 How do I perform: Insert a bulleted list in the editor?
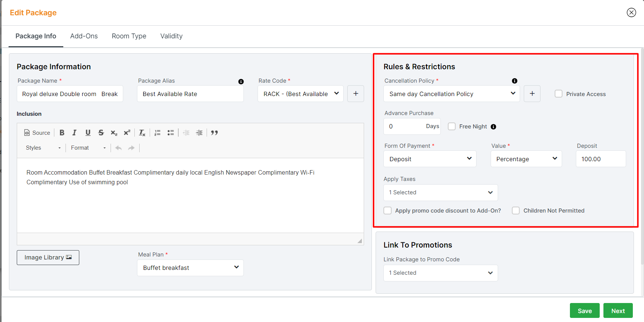[170, 133]
